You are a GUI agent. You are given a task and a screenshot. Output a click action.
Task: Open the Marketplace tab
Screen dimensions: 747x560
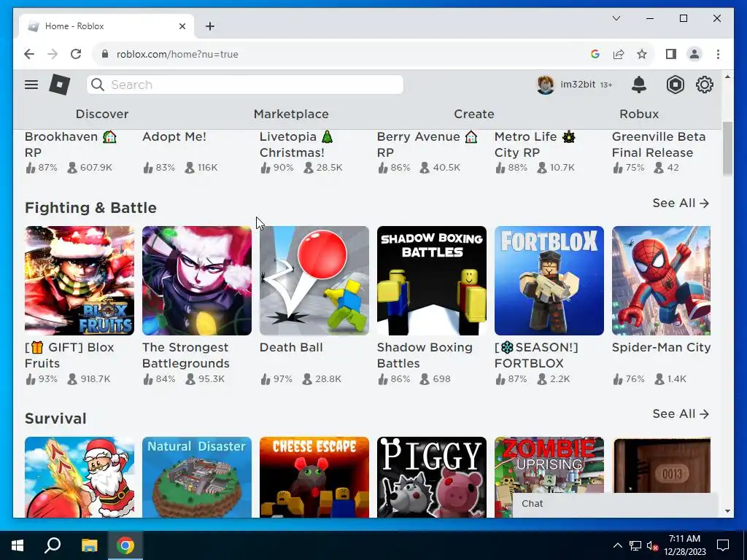(291, 114)
